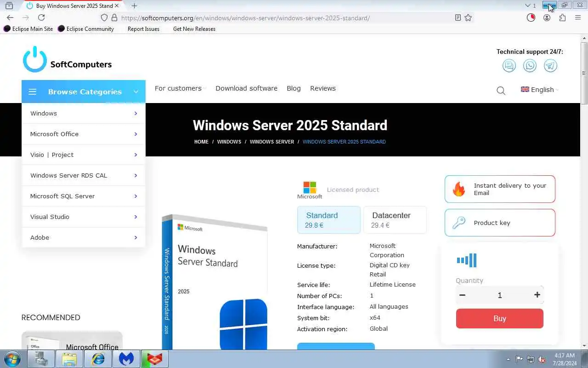Open the English language dropdown
588x368 pixels.
(x=540, y=90)
